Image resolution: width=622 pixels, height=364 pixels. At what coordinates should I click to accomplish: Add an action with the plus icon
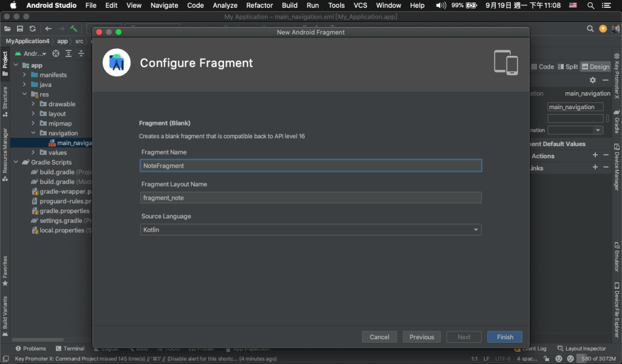click(x=595, y=156)
